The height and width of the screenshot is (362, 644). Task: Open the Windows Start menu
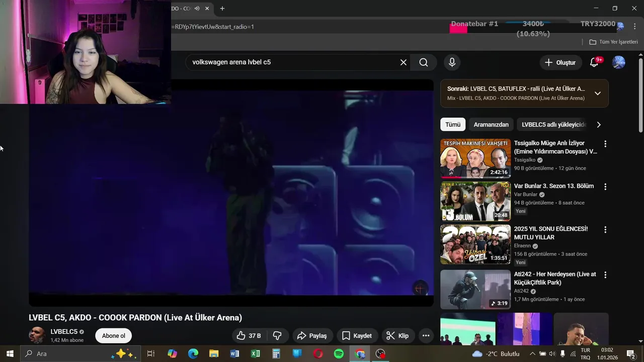10,353
